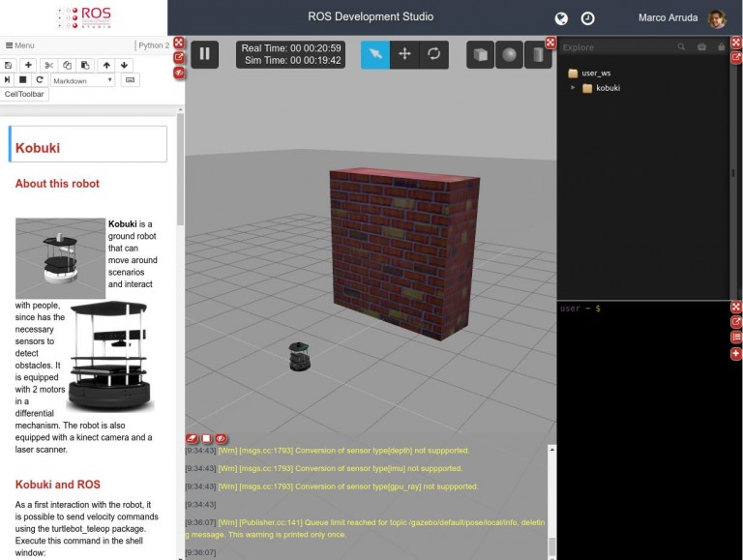Viewport: 743px width, 560px height.
Task: Insert a sphere shape into simulation
Action: pos(509,54)
